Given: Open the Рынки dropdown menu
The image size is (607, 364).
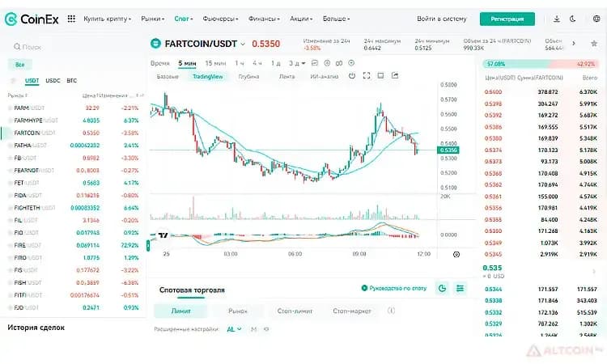Looking at the screenshot, I should point(152,19).
